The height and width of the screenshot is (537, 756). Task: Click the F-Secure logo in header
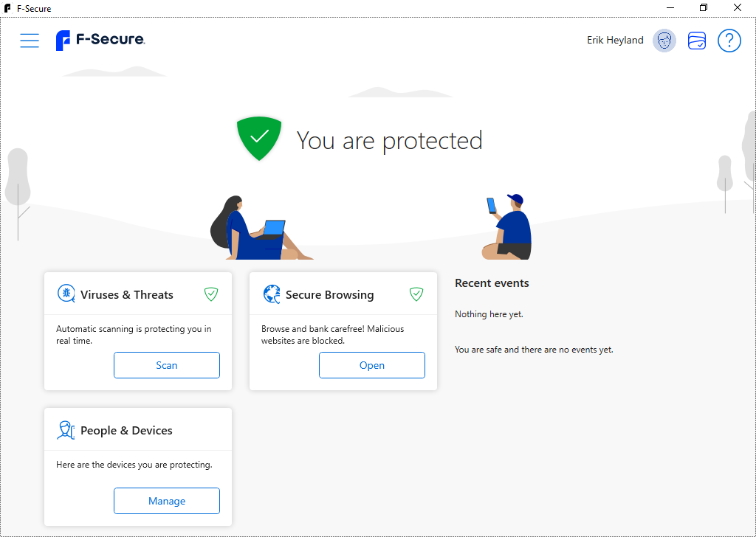tap(100, 41)
